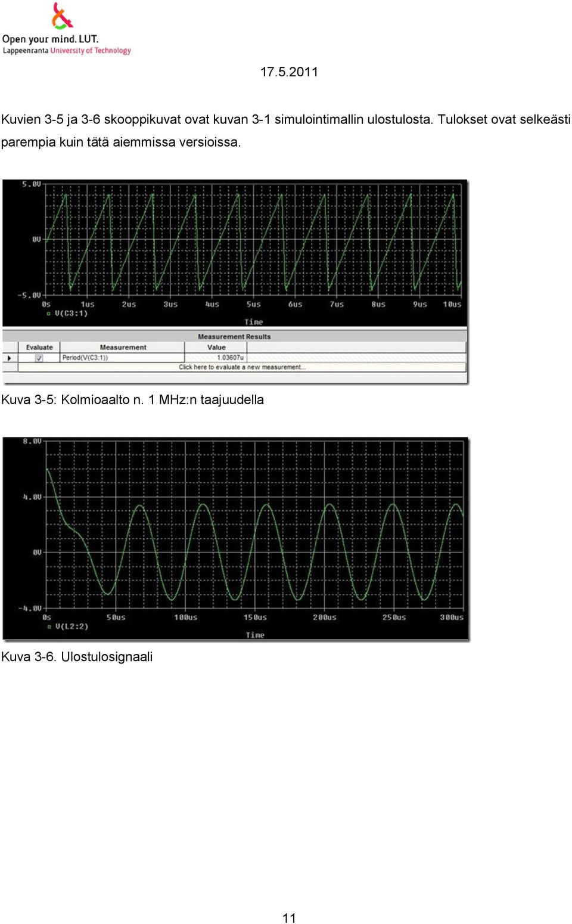Click caption 'Kuva 3-6. Ulostulosignaali'
This screenshot has height=924, width=572.
(77, 657)
